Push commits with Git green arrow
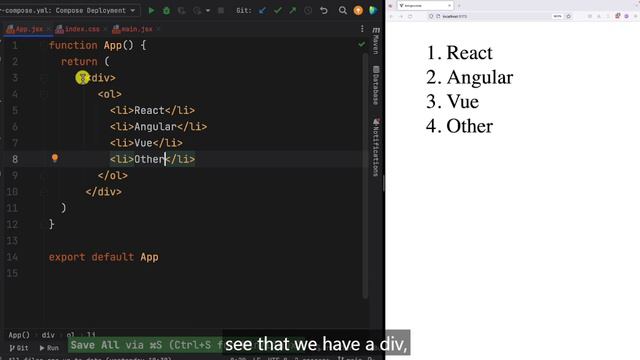This screenshot has width=640, height=360. pyautogui.click(x=293, y=11)
